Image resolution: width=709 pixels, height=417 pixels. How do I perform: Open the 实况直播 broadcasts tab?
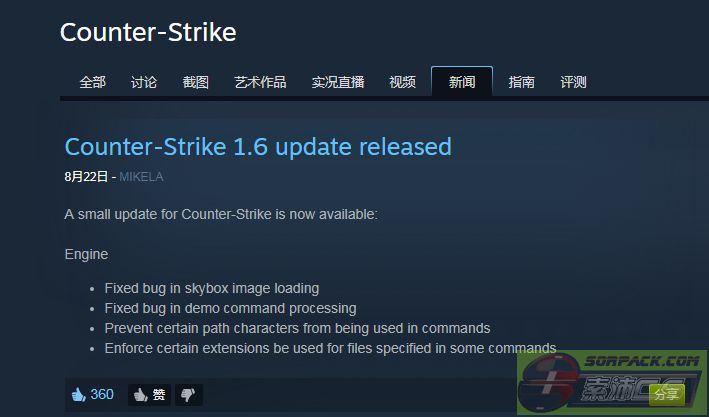(338, 82)
